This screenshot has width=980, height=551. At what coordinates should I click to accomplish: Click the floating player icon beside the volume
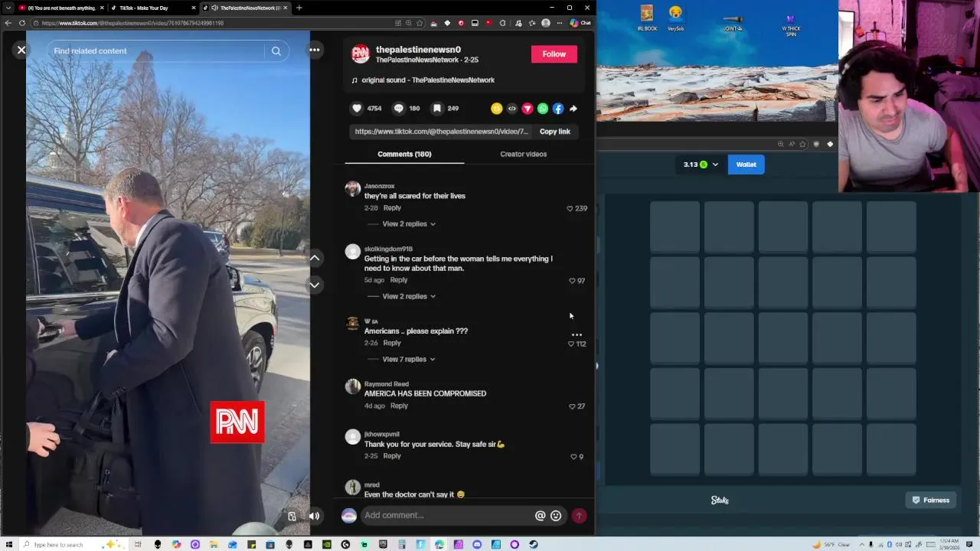(292, 516)
